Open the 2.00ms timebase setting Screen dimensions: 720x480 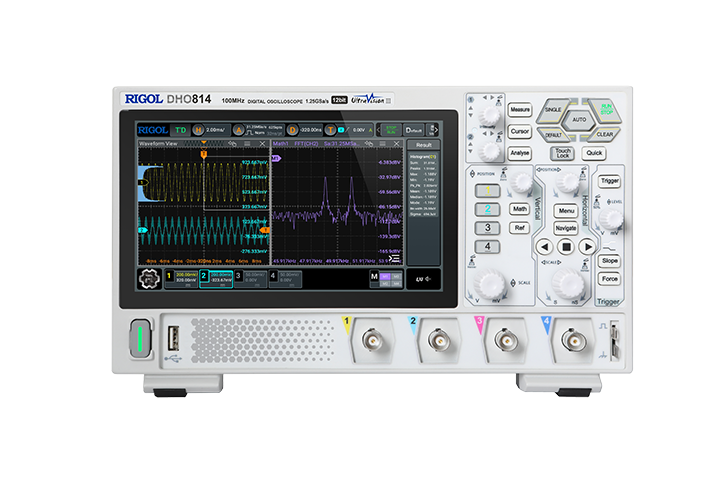215,130
